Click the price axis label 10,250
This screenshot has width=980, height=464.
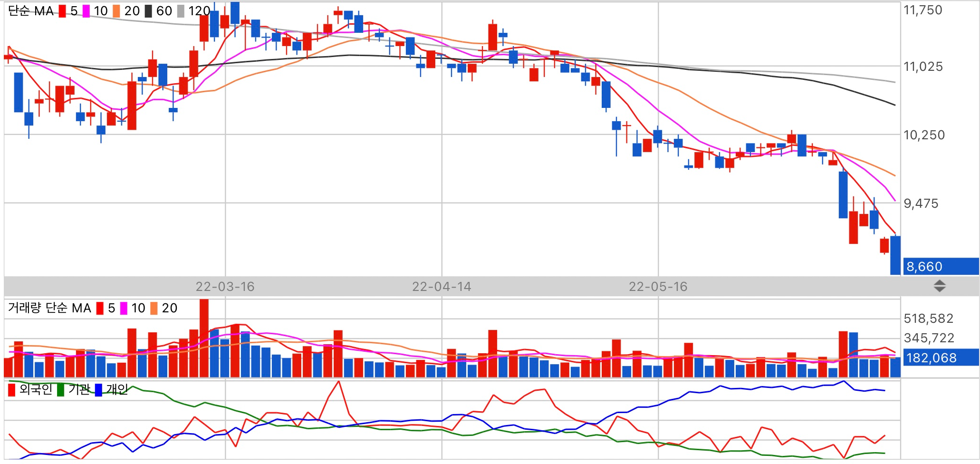(x=924, y=135)
